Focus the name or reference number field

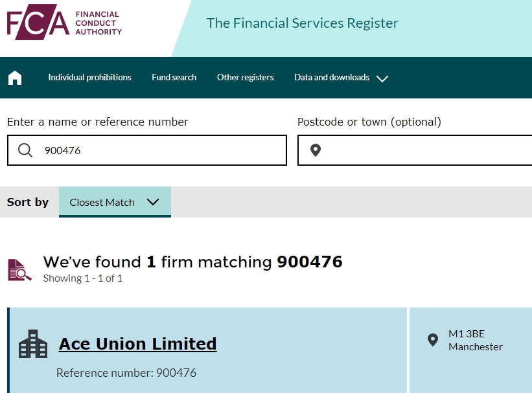[162, 150]
